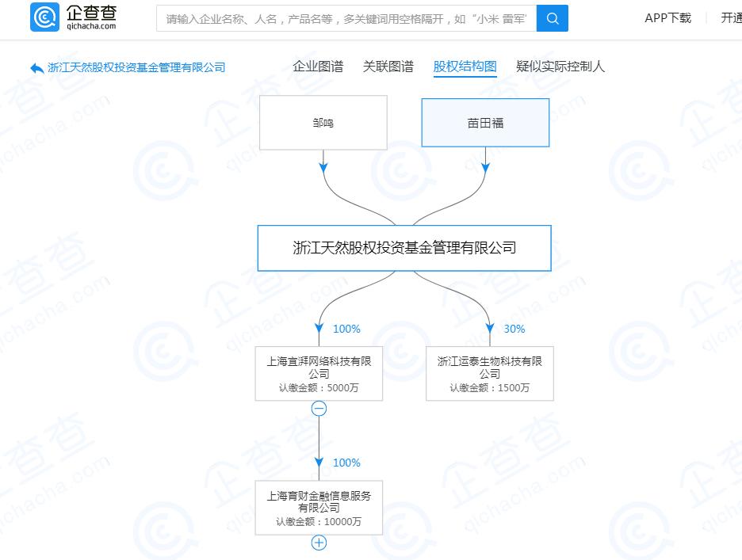The height and width of the screenshot is (560, 742).
Task: Click the 上海育财金融信息服务有限公司 node
Action: [x=319, y=506]
